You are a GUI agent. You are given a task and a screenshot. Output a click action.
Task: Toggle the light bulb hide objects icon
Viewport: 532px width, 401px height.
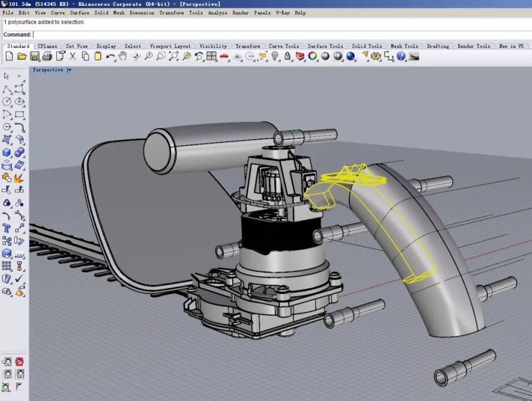(x=275, y=56)
